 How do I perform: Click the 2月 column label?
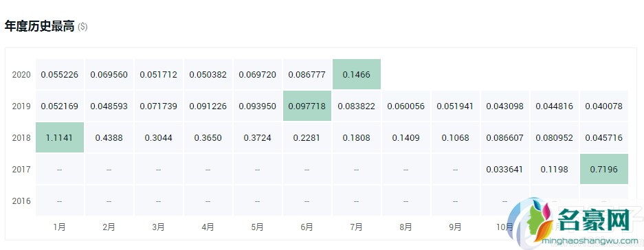109,227
